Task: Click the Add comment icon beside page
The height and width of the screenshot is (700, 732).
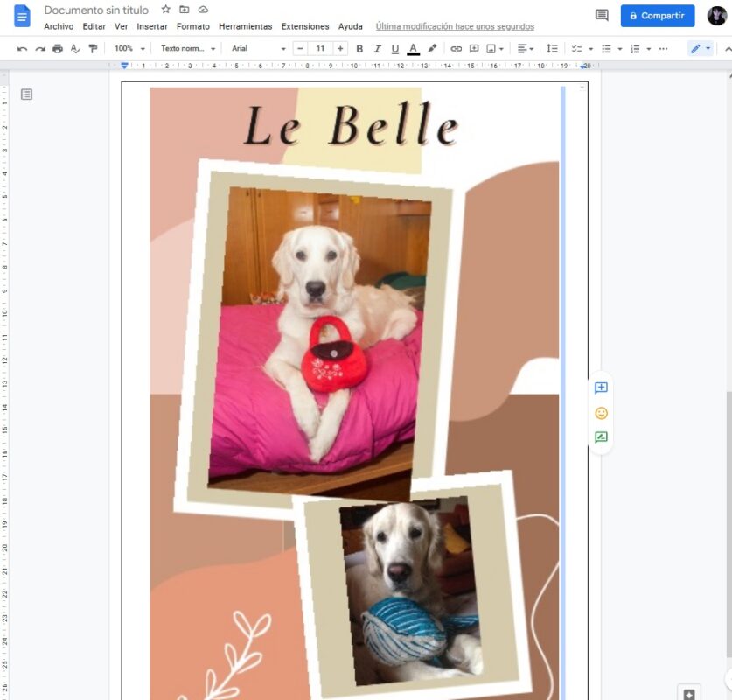Action: (x=601, y=388)
